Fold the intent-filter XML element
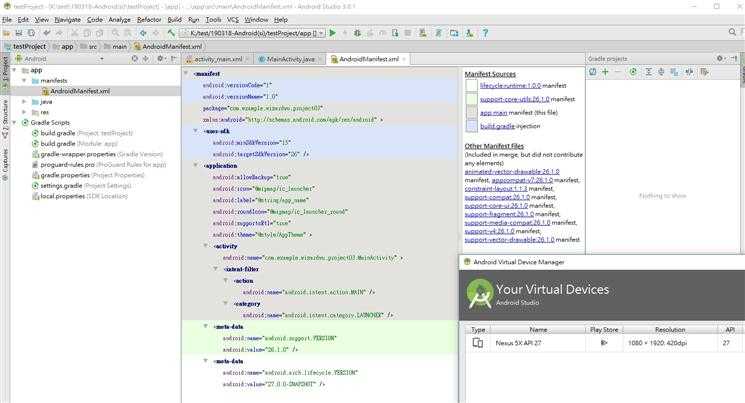The height and width of the screenshot is (403, 745). tap(216, 269)
